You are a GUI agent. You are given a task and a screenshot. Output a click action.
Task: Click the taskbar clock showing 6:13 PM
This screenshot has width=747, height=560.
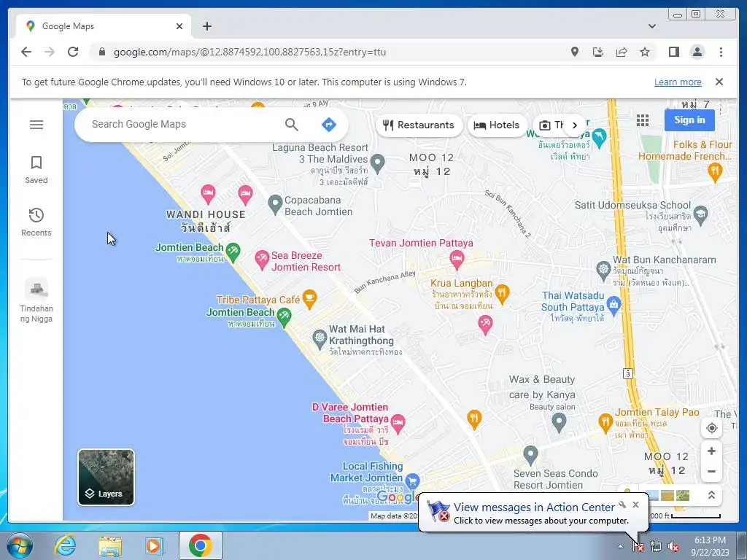[710, 546]
